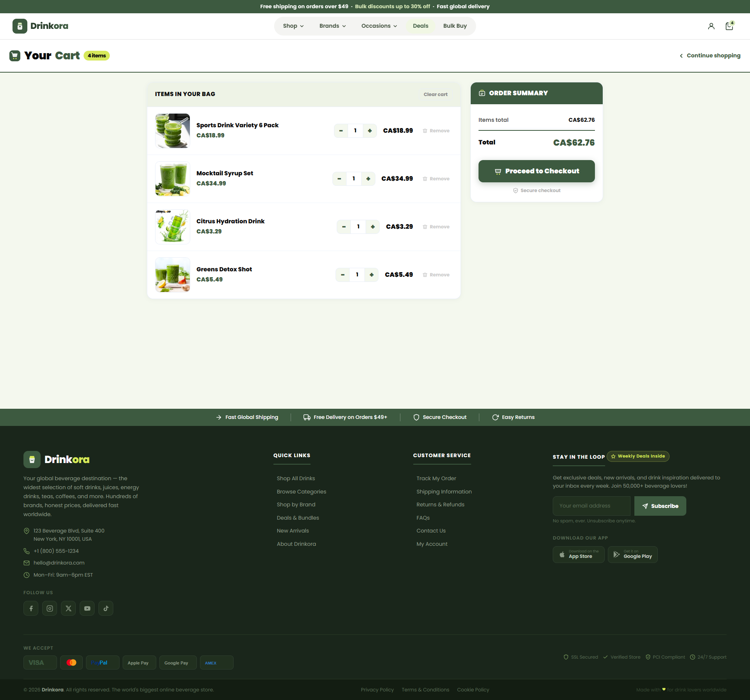The width and height of the screenshot is (750, 700).
Task: Click the PayPal payment badge
Action: tap(103, 663)
